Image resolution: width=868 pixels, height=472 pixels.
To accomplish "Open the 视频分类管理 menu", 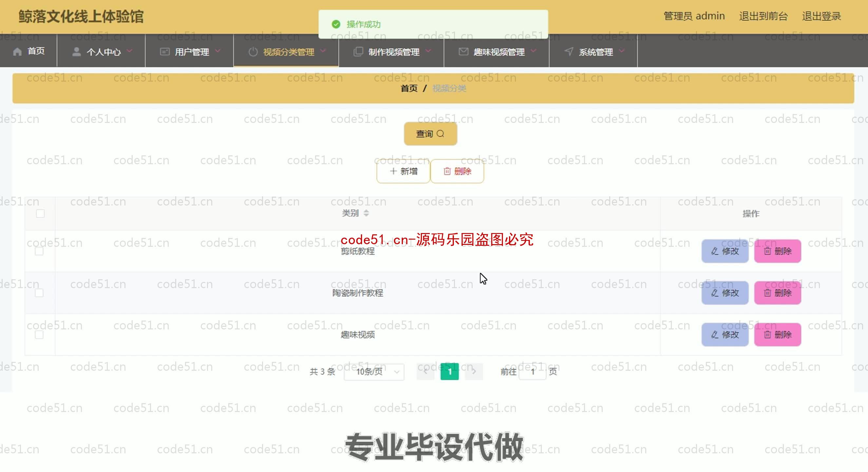I will pyautogui.click(x=286, y=51).
